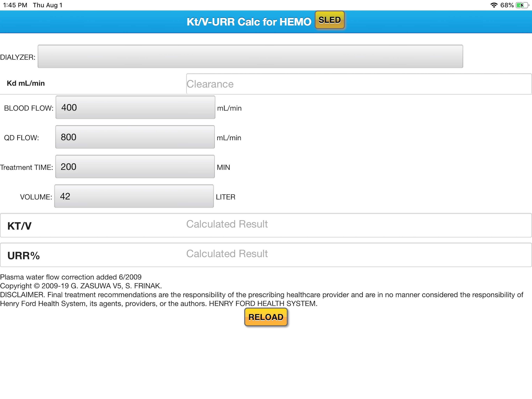Screen dimensions: 532x399
Task: Tap the Thu Aug 1 date
Action: (x=47, y=5)
